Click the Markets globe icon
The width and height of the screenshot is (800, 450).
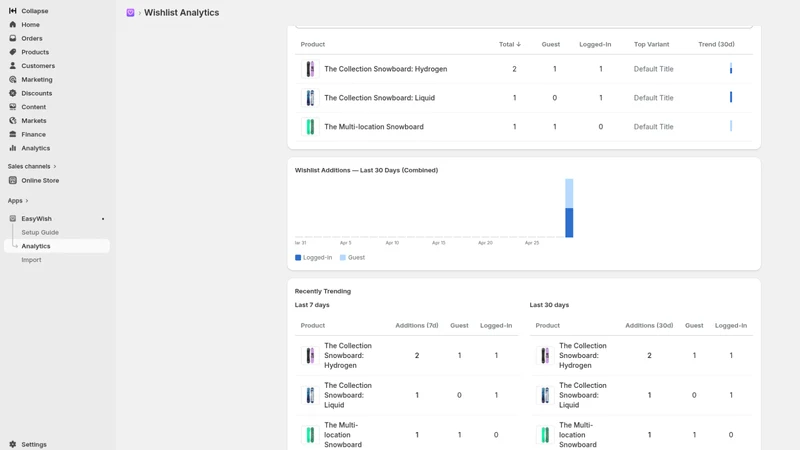tap(13, 121)
